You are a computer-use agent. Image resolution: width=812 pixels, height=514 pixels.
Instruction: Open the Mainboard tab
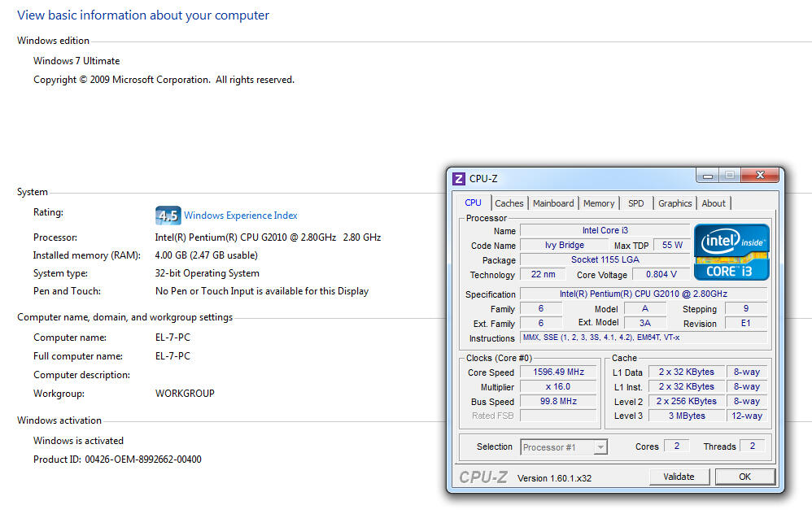point(553,203)
